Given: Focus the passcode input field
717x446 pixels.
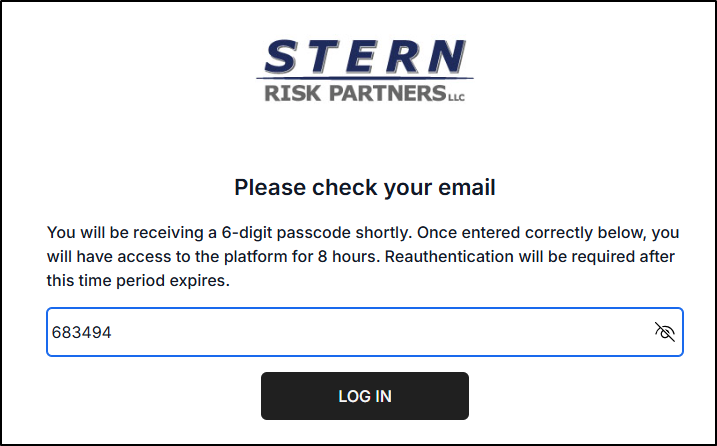Looking at the screenshot, I should coord(364,332).
